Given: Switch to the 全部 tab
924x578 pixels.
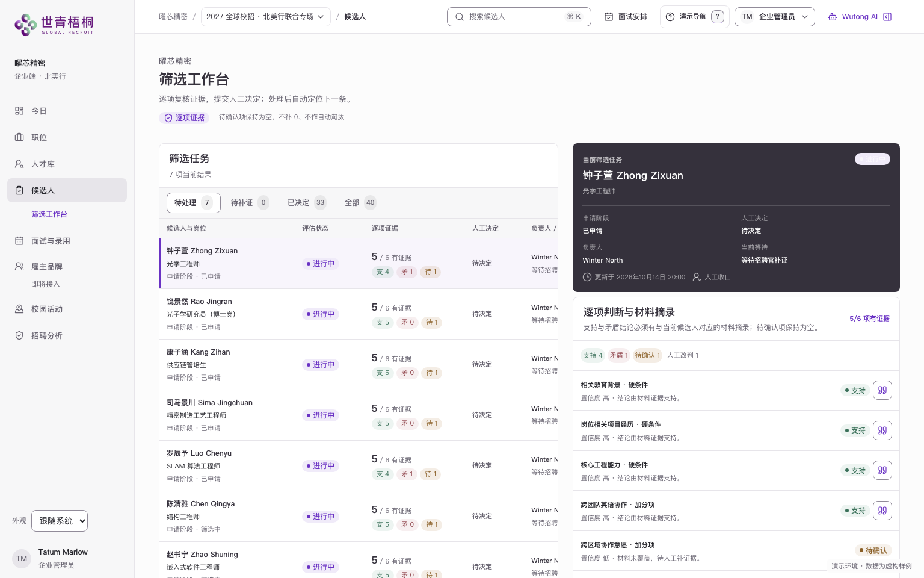Looking at the screenshot, I should click(x=360, y=203).
